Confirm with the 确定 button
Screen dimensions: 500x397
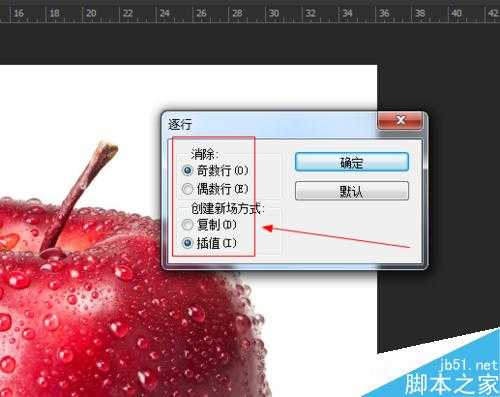point(352,162)
